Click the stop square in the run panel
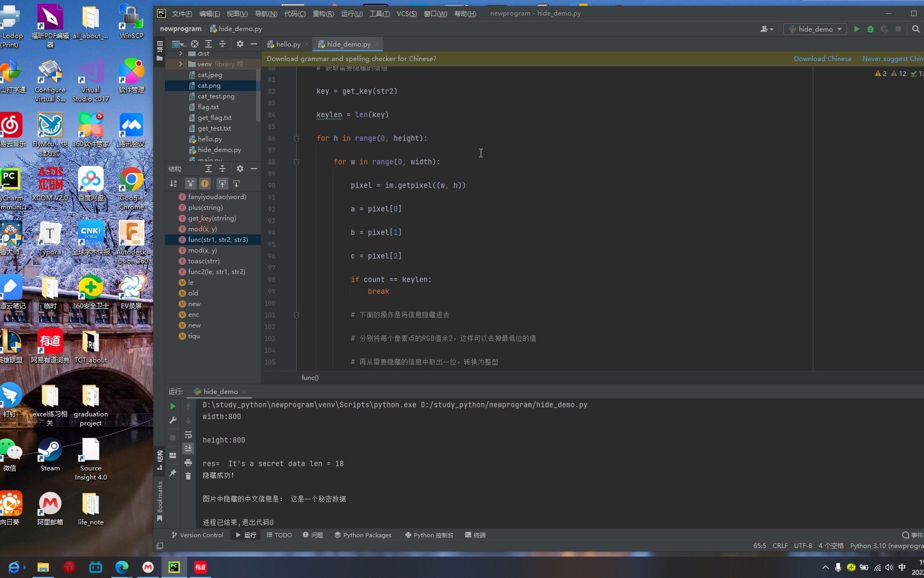The image size is (924, 578). (x=173, y=438)
